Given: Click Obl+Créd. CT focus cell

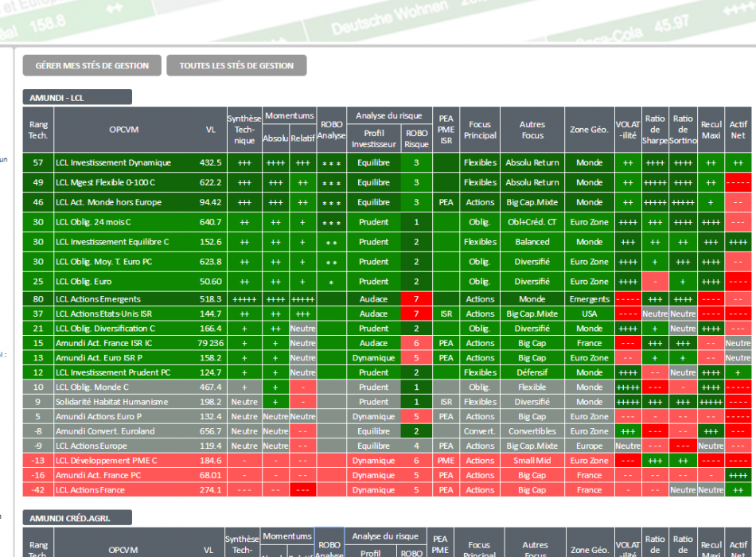Looking at the screenshot, I should pyautogui.click(x=532, y=222).
